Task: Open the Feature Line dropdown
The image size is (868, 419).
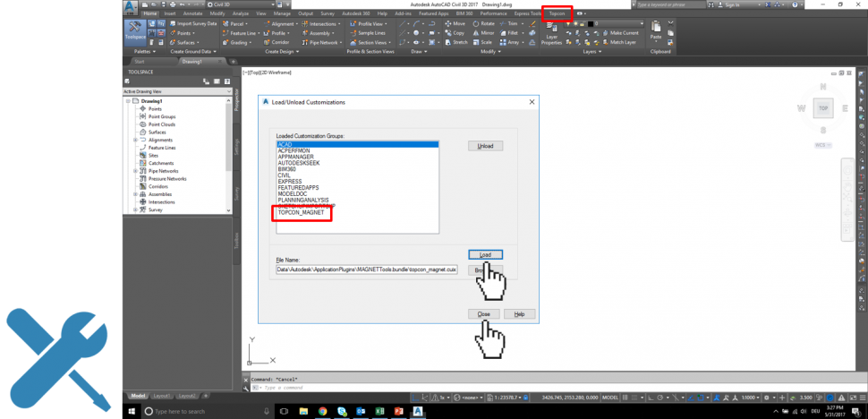Action: coord(242,33)
